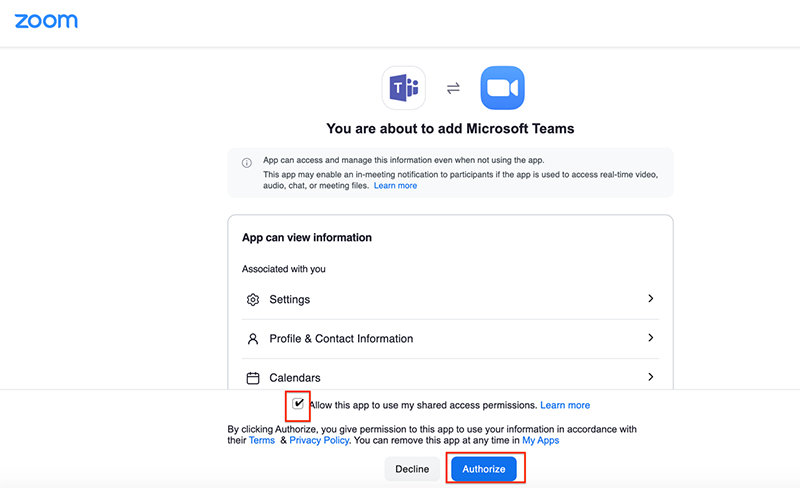The width and height of the screenshot is (800, 488).
Task: Expand the Profile & Contact Information chevron
Action: (x=651, y=338)
